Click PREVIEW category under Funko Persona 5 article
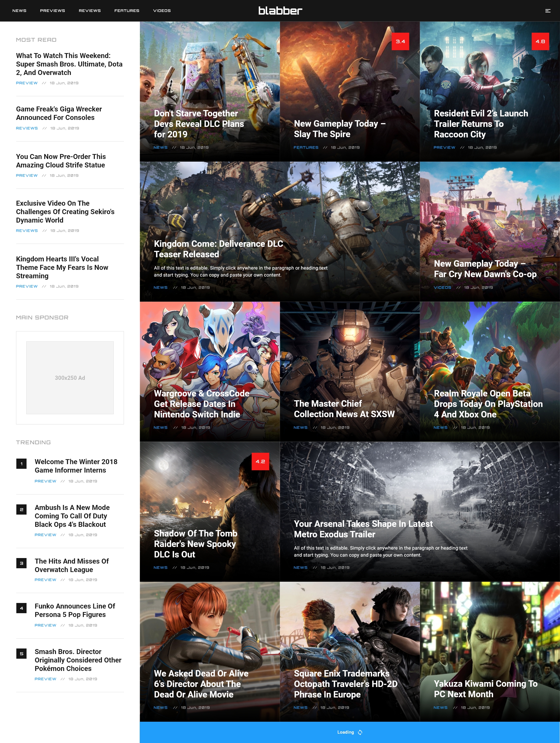 [x=45, y=625]
